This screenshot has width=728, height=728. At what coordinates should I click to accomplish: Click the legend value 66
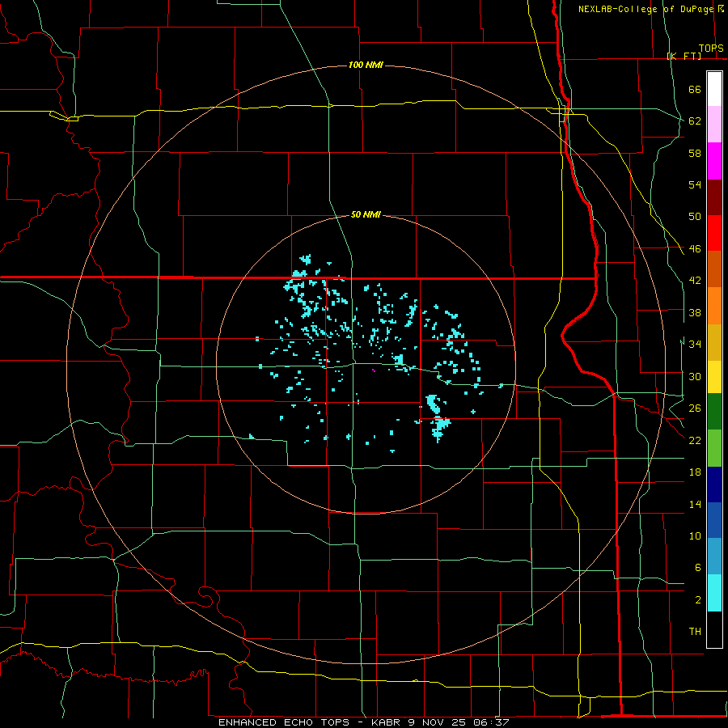(695, 89)
